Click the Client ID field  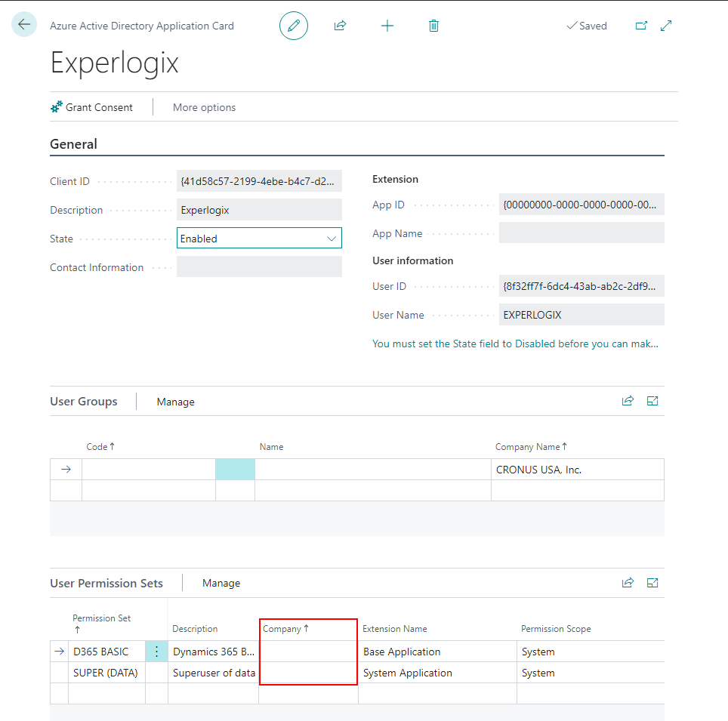(259, 181)
